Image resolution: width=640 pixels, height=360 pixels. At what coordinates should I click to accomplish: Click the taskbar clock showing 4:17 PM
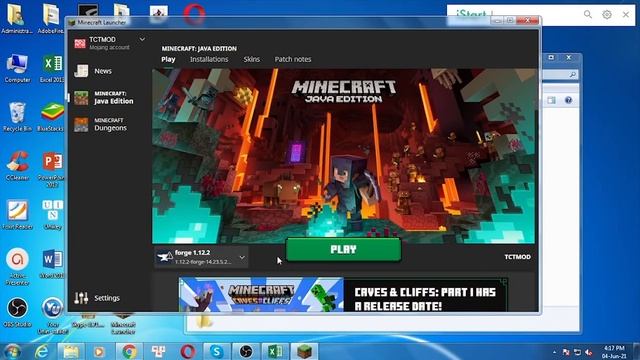[614, 352]
